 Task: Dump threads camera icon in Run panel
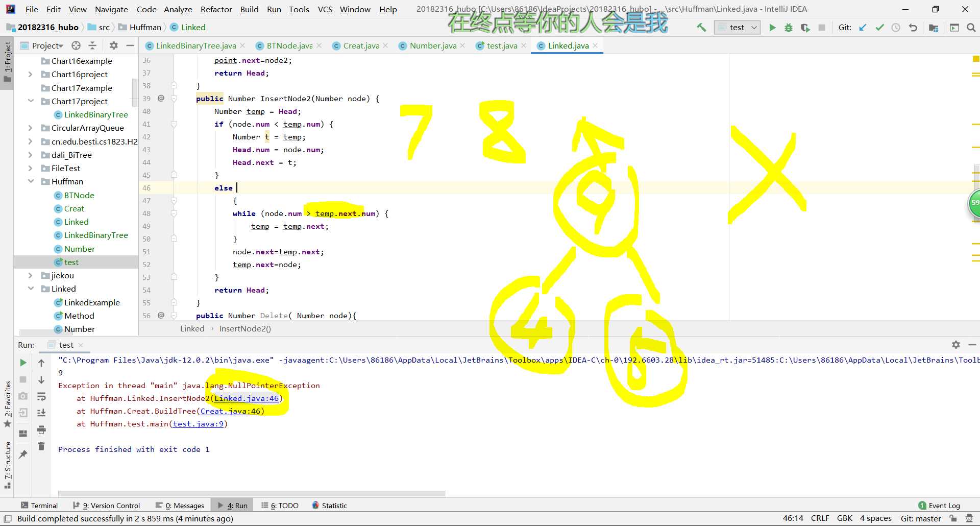coord(23,396)
